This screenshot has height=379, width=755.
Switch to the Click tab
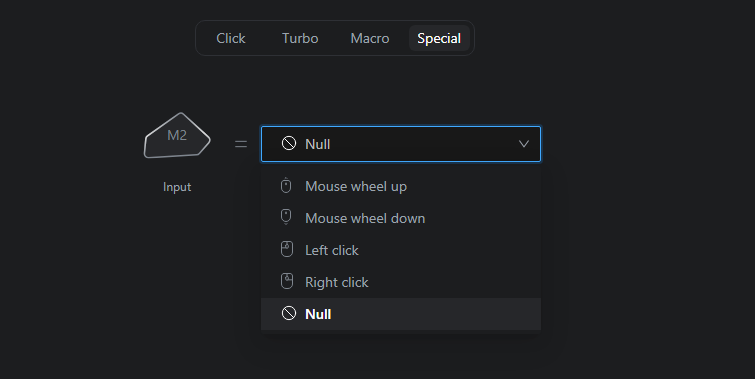click(x=231, y=38)
